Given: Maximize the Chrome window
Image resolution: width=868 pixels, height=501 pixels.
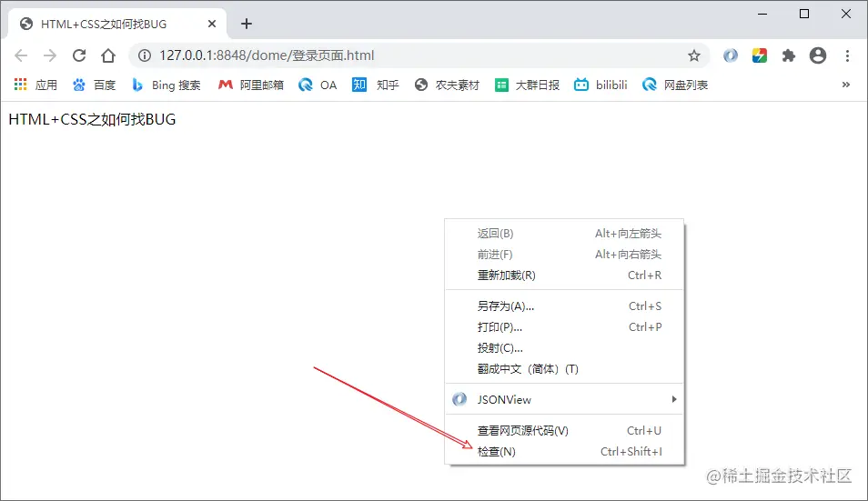Looking at the screenshot, I should click(804, 14).
